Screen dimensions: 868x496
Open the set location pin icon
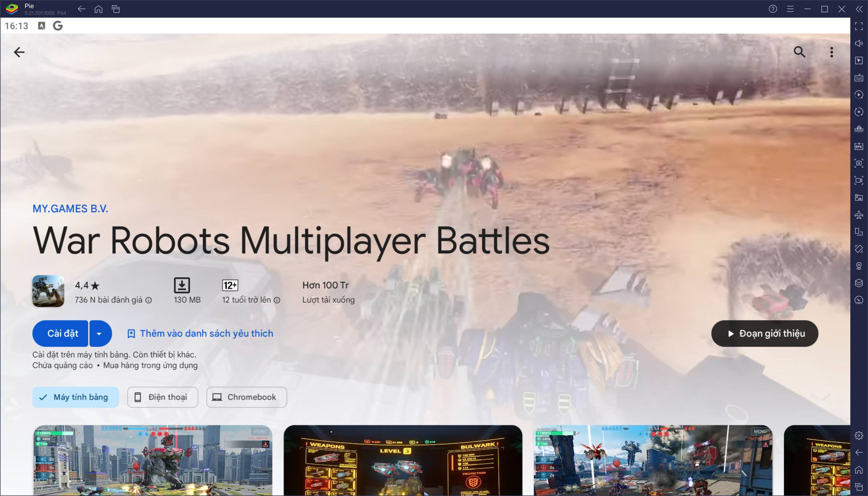859,266
